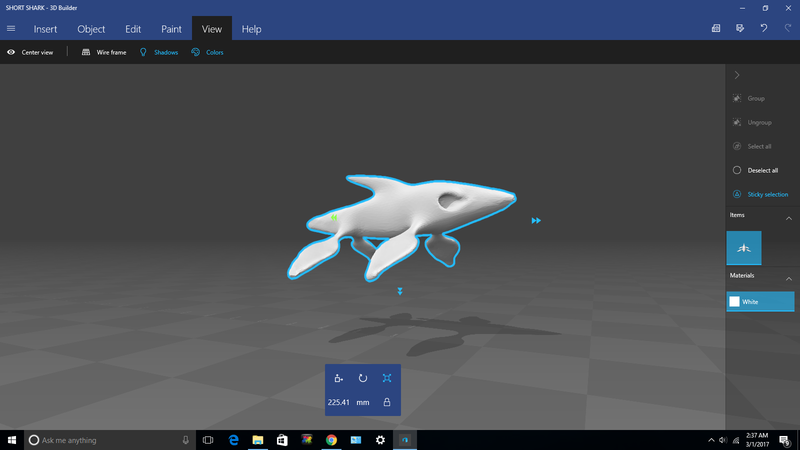Click the Cortana search box
Screen dimensions: 800x450
110,440
